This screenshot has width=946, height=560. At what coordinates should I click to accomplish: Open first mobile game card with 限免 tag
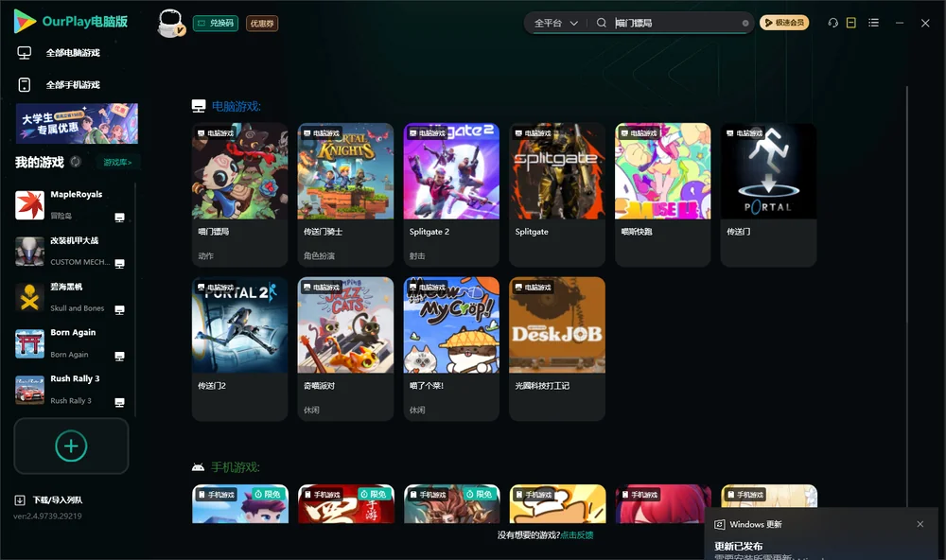pyautogui.click(x=240, y=504)
